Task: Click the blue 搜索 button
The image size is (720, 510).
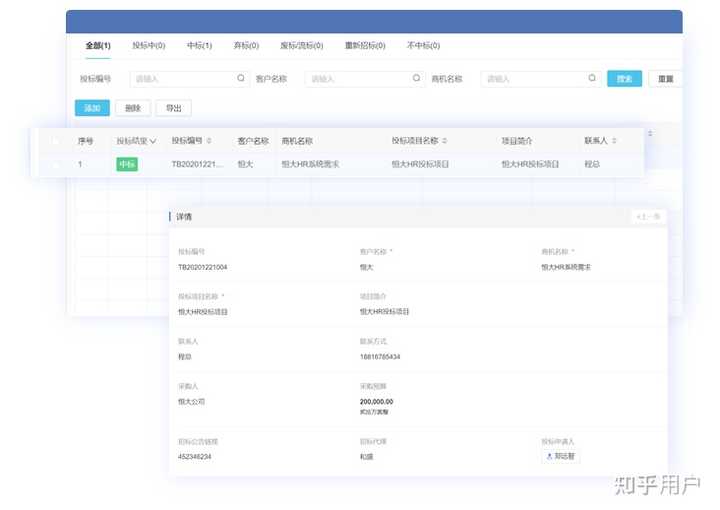Action: click(624, 79)
